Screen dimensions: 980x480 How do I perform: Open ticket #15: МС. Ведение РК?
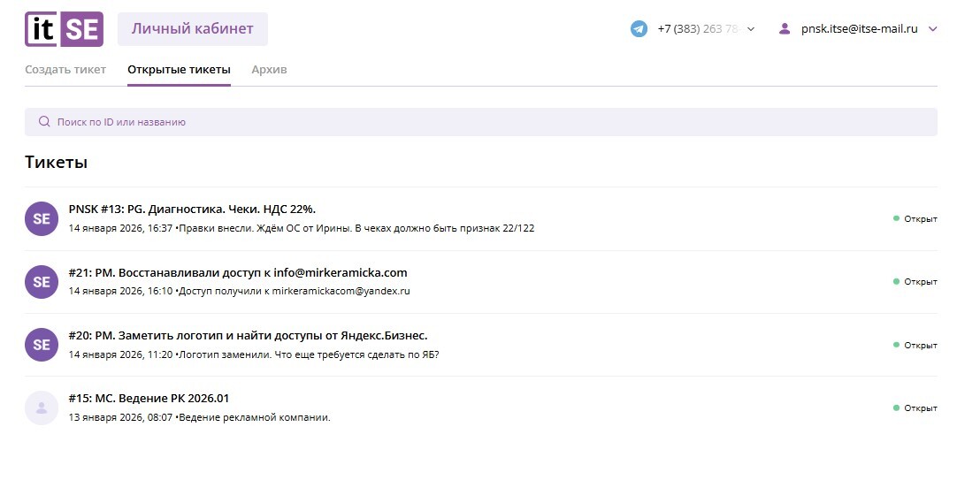click(149, 399)
